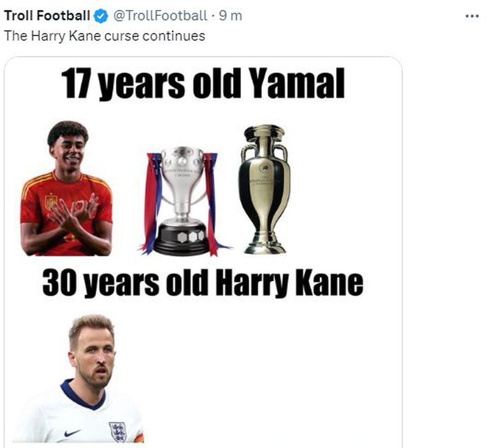Click the '17 years old Yamal' heading

(203, 84)
